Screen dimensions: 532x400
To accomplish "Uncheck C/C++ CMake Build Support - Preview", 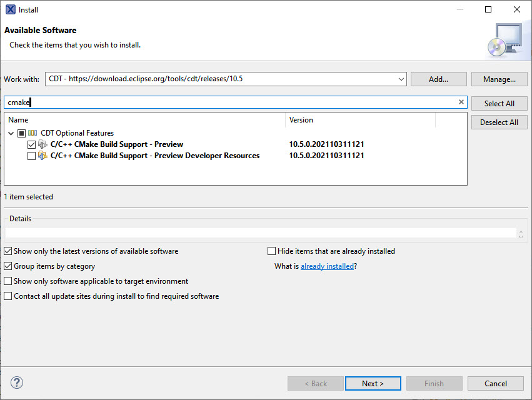I will pyautogui.click(x=32, y=144).
